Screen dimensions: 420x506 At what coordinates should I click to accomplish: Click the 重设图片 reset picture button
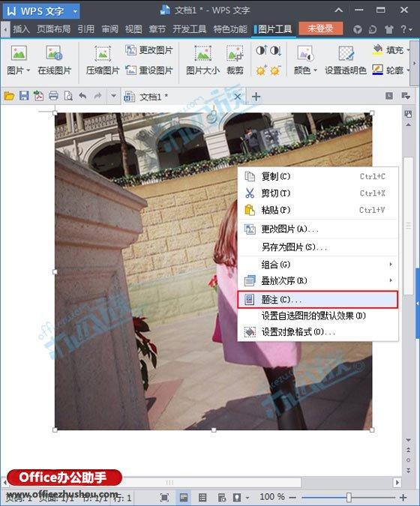pyautogui.click(x=148, y=70)
